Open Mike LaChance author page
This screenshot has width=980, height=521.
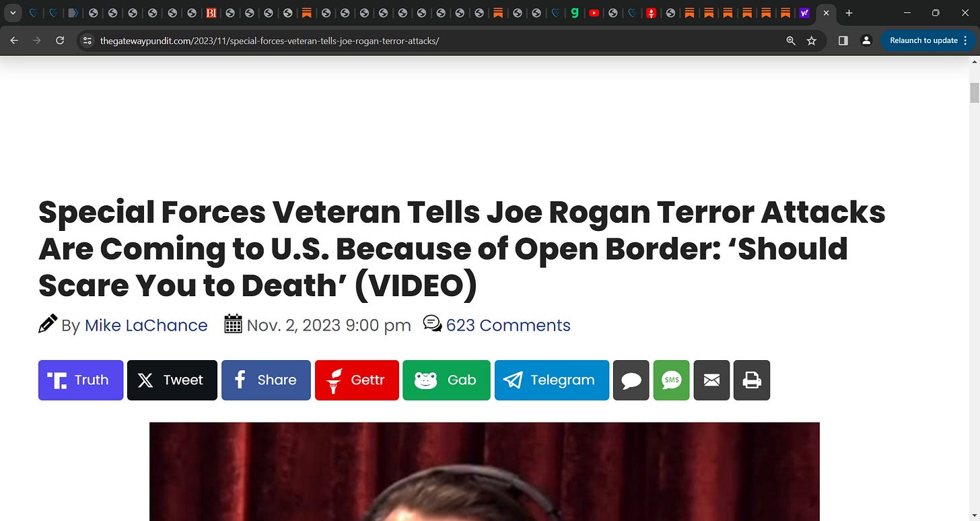146,325
